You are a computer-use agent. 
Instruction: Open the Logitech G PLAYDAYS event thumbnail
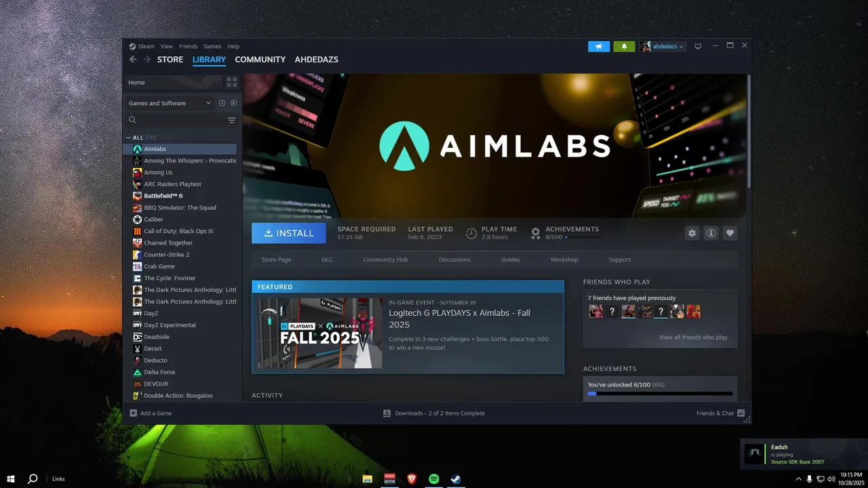tap(320, 333)
